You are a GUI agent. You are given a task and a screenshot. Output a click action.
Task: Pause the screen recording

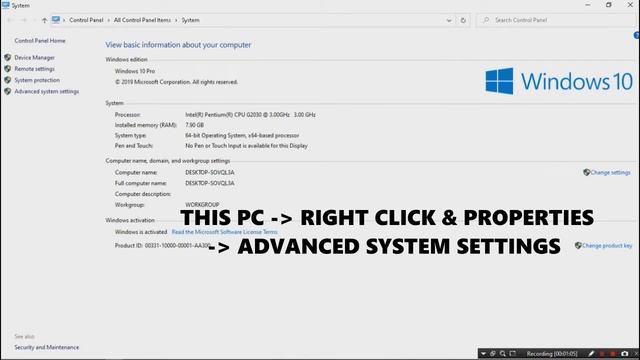coord(602,354)
